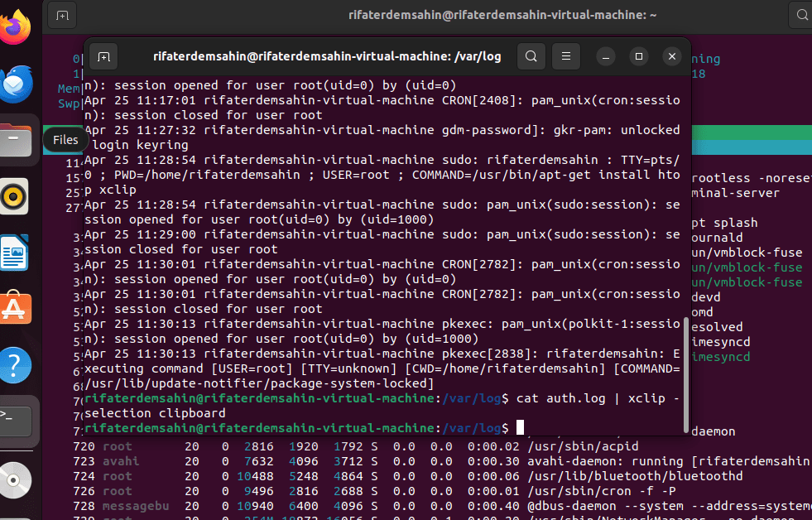The height and width of the screenshot is (520, 812).
Task: Click 'gkr-pam: unlocked' log text
Action: (x=617, y=130)
